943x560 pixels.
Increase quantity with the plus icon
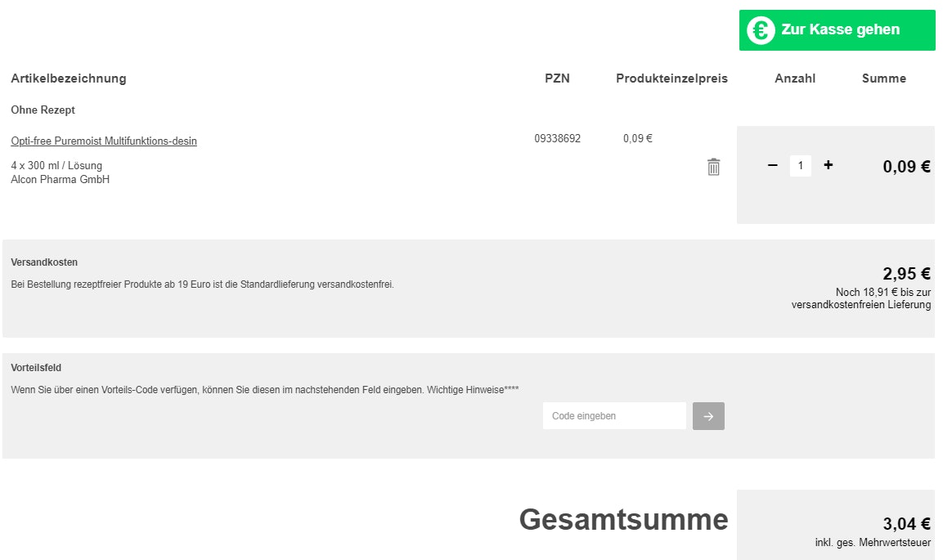[x=828, y=166]
